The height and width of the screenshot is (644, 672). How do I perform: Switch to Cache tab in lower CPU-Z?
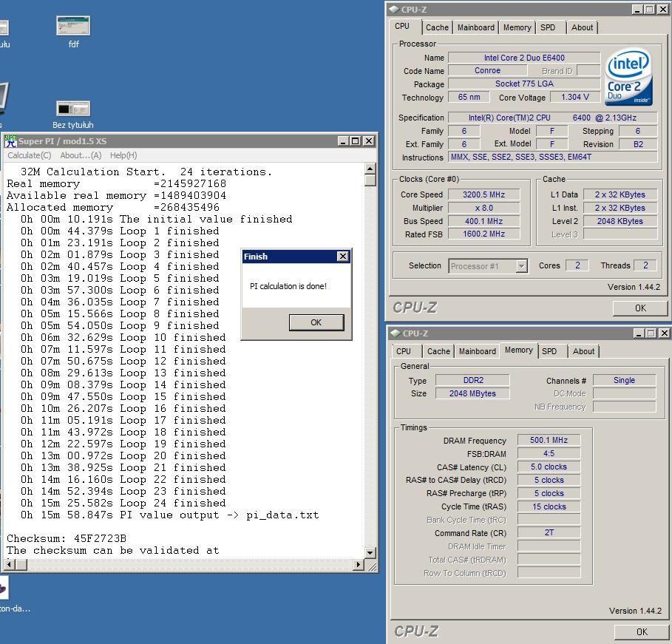point(438,351)
